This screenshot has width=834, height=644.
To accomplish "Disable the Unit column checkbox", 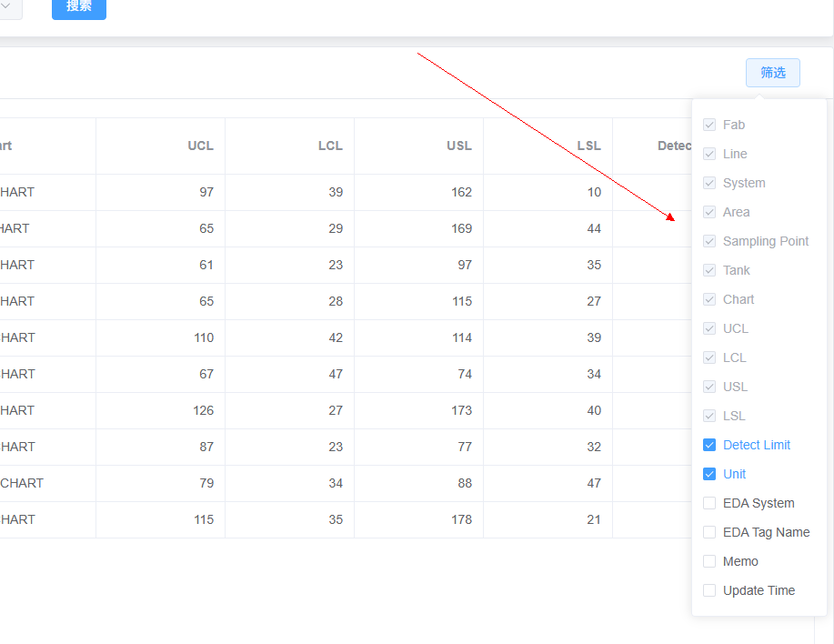I will (x=709, y=474).
